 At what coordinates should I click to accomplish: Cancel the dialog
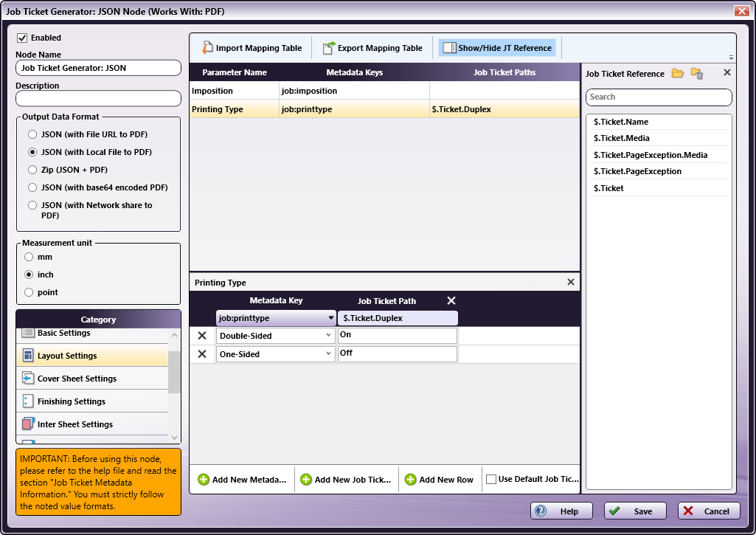tap(709, 511)
